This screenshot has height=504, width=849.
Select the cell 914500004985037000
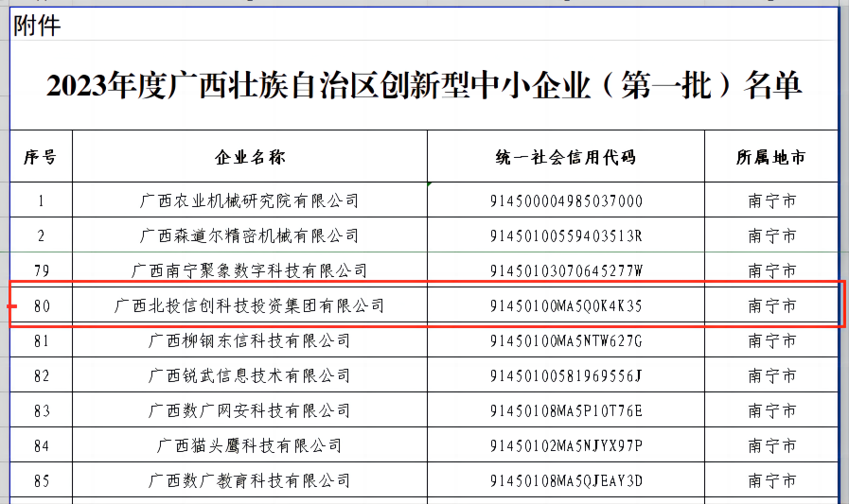pyautogui.click(x=566, y=200)
